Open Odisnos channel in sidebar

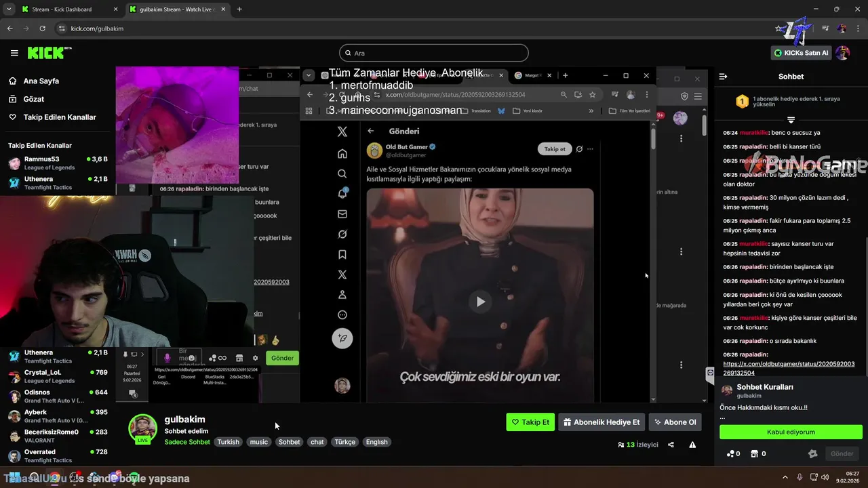pyautogui.click(x=58, y=396)
